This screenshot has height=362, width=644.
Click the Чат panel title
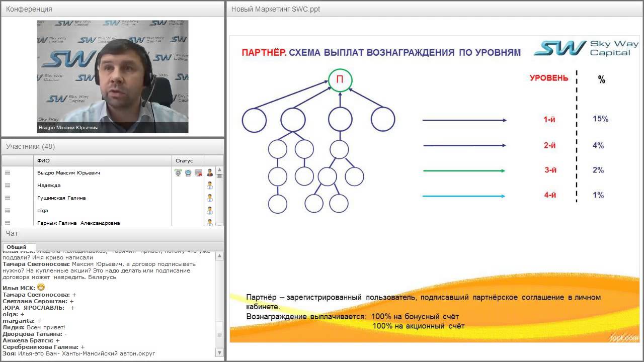point(12,233)
